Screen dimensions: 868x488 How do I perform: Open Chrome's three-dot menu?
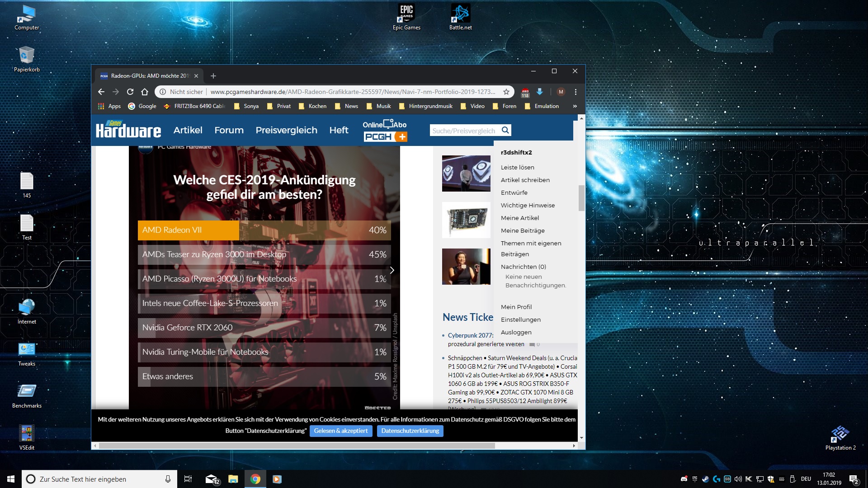[576, 92]
